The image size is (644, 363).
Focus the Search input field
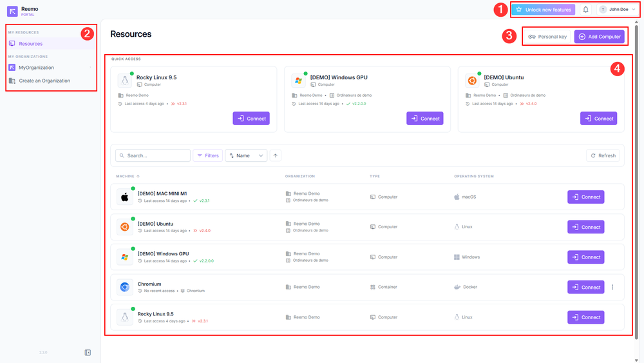153,155
